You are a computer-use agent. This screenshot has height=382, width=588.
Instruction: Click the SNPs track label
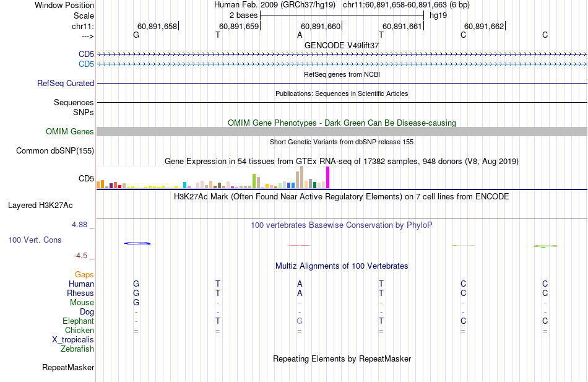pos(84,112)
